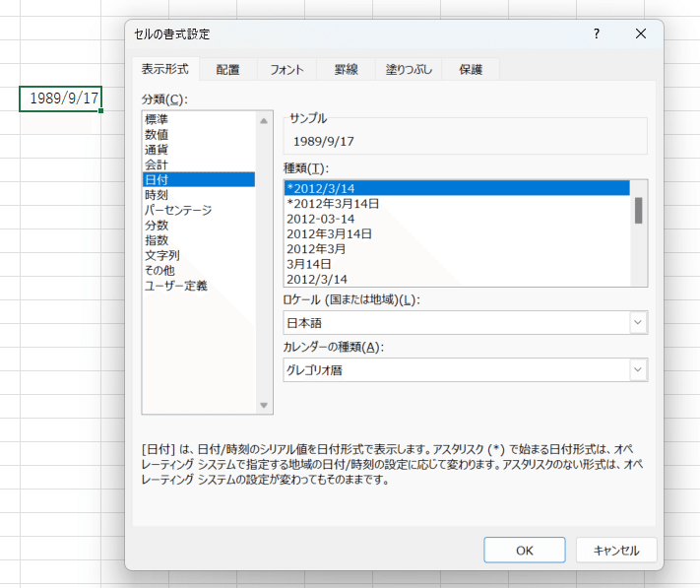Viewport: 700px width, 588px height.
Task: Switch to the フォント tab
Action: pyautogui.click(x=286, y=70)
